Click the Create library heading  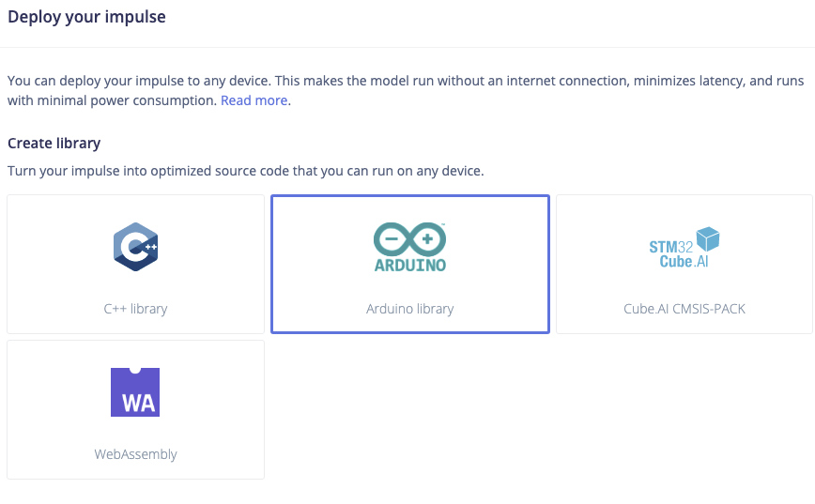54,144
